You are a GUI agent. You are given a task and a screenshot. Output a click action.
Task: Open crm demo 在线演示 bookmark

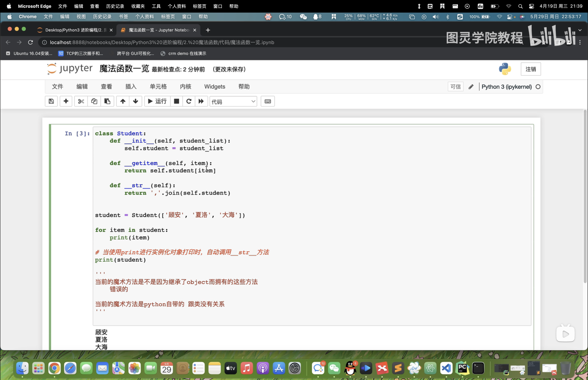point(183,53)
